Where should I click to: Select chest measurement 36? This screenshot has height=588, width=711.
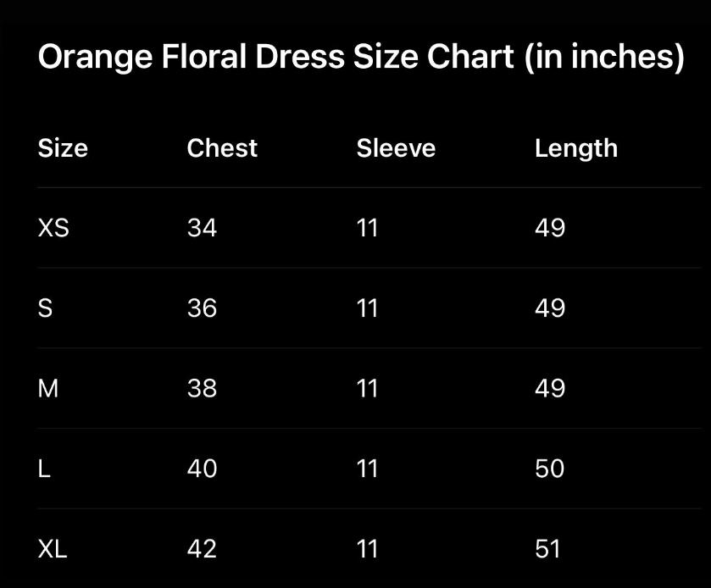click(x=202, y=308)
